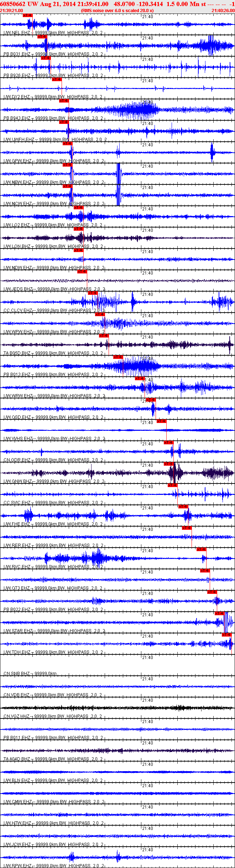Select the UW.FHE EHZ station label
Image resolution: width=235 pixels, height=868 pixels.
pos(17,524)
